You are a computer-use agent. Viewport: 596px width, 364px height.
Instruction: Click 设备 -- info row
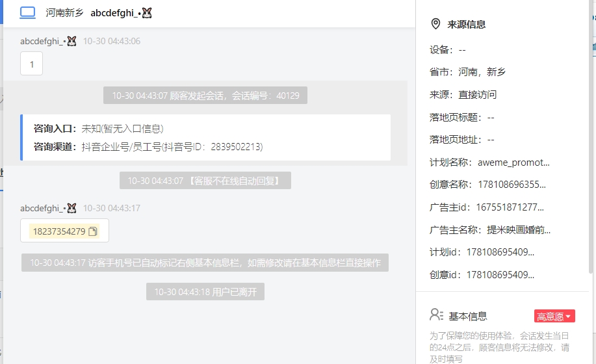pos(447,50)
